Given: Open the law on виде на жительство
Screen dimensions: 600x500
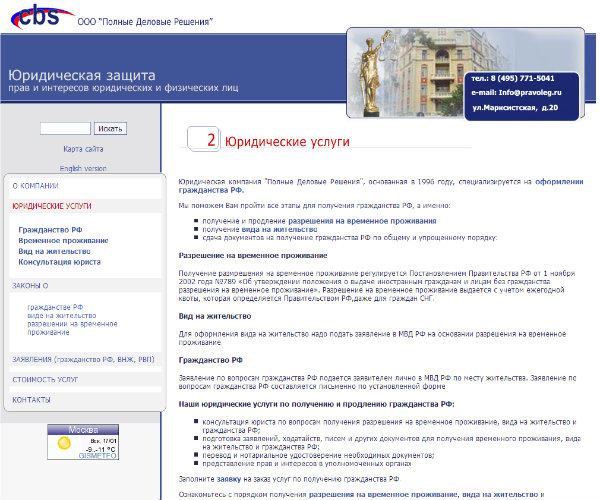Looking at the screenshot, I should [x=62, y=316].
